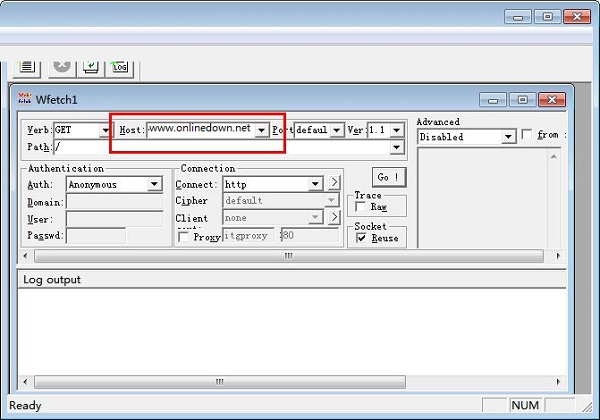Click the Log output horizontal scrollbar thumb
Viewport: 600px width, 420px height.
(220, 382)
